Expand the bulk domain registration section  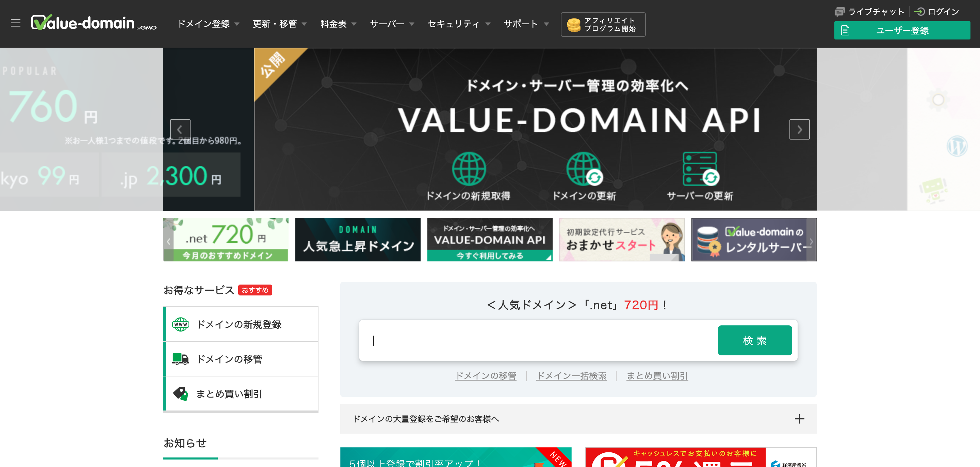pyautogui.click(x=799, y=419)
